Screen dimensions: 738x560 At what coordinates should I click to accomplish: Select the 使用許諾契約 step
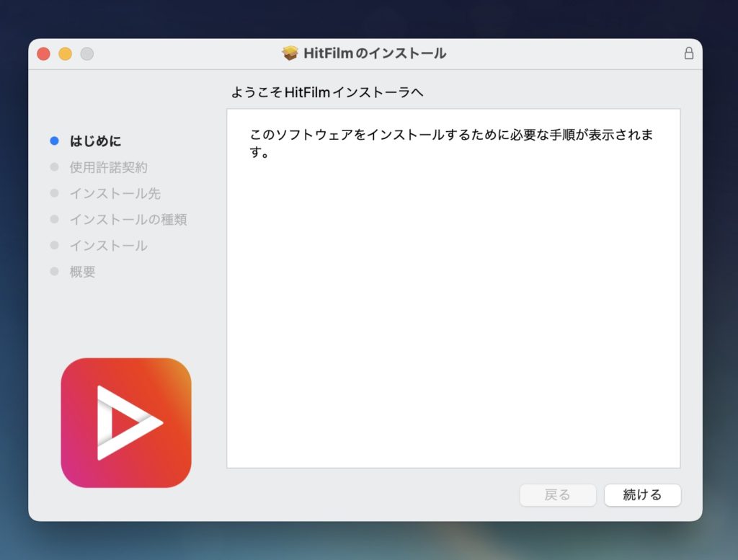108,167
